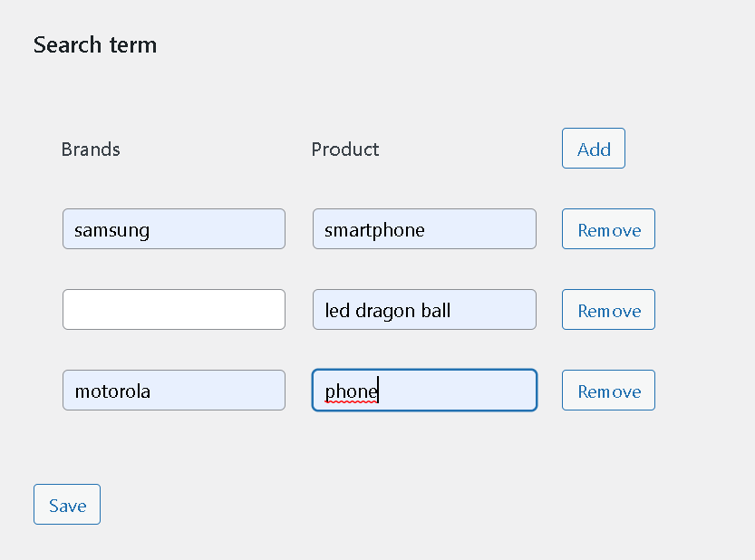755x560 pixels.
Task: Place cursor on the 'samsung' text
Action: coord(111,230)
